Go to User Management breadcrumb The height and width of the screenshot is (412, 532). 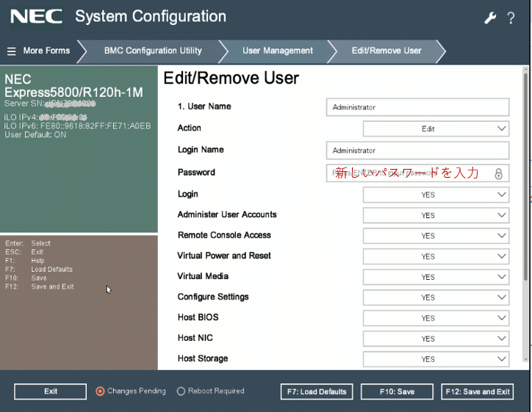pyautogui.click(x=277, y=51)
